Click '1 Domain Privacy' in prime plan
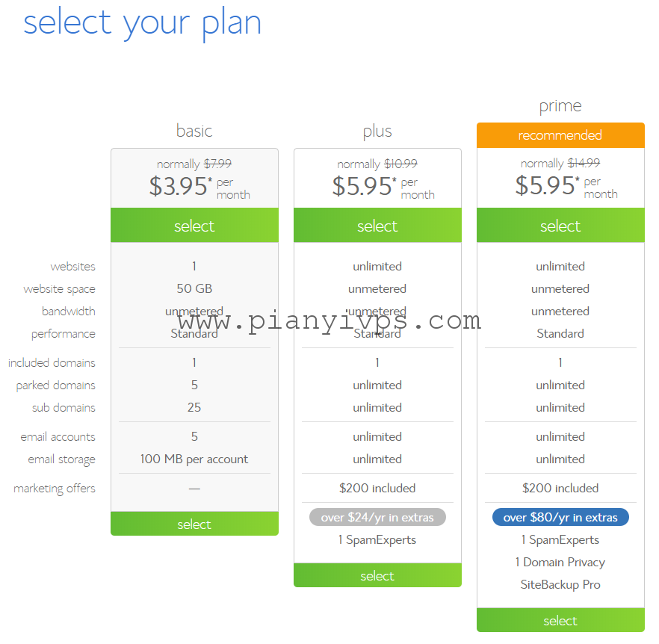This screenshot has width=659, height=644. tap(560, 562)
